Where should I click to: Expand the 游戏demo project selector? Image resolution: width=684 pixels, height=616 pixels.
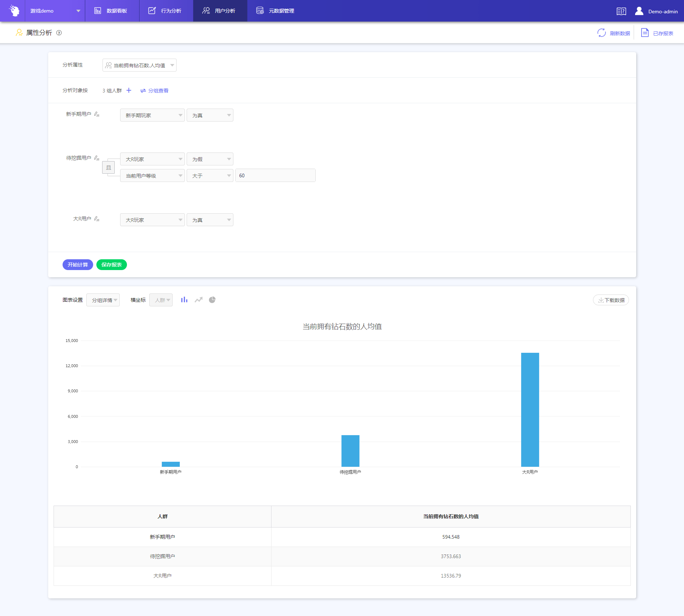55,11
